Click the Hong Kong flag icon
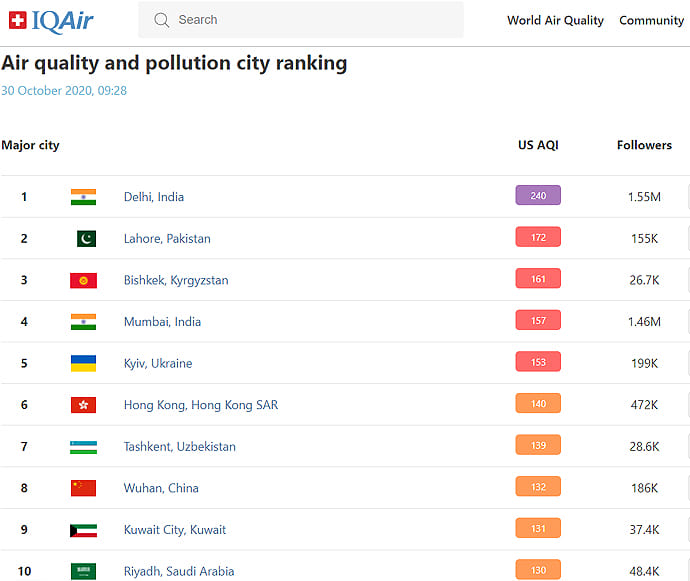 83,405
